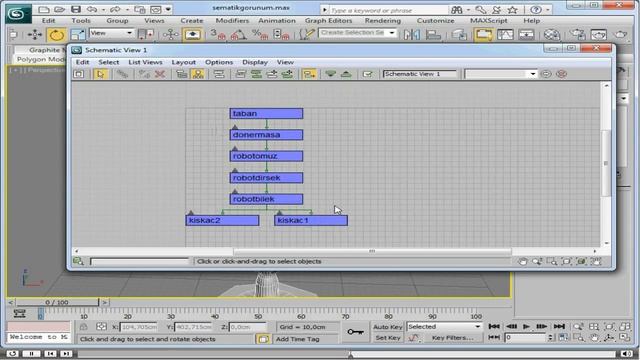This screenshot has height=360, width=640.
Task: Click the Mirror tool in main toolbar
Action: tap(411, 35)
